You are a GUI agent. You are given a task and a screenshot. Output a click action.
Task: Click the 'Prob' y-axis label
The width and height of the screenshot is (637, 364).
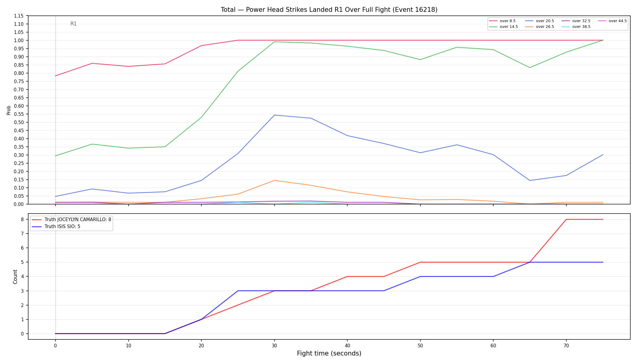pos(9,110)
